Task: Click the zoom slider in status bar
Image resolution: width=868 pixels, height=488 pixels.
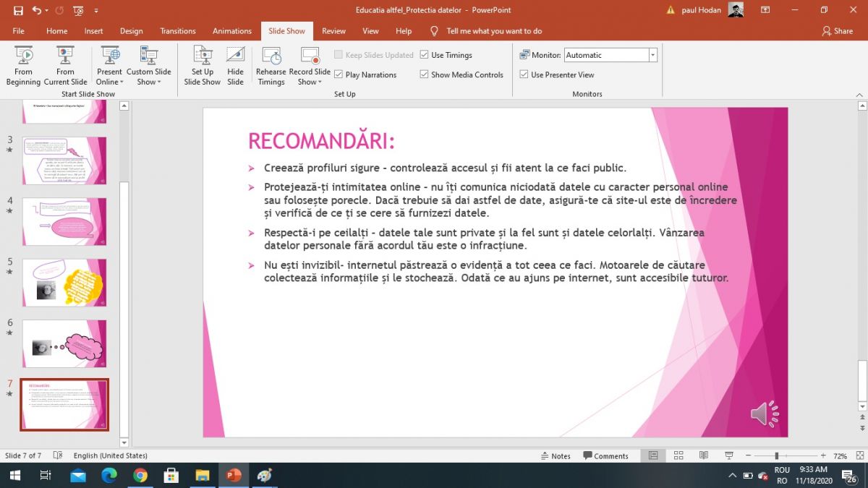Action: 776,456
